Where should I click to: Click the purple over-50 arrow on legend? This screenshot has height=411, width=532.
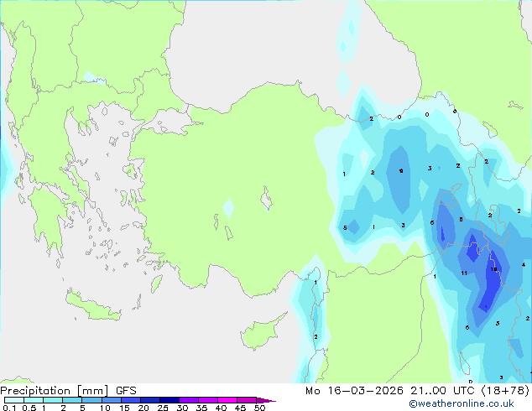tap(266, 400)
